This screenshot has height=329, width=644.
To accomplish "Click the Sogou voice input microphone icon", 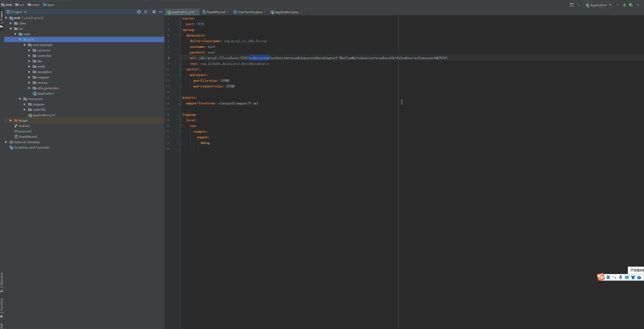I will pos(621,277).
